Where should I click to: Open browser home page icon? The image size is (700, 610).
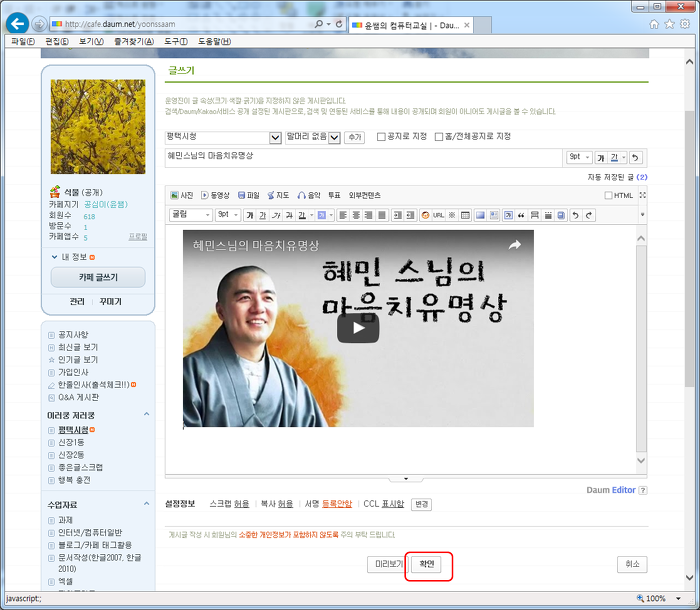[x=654, y=24]
